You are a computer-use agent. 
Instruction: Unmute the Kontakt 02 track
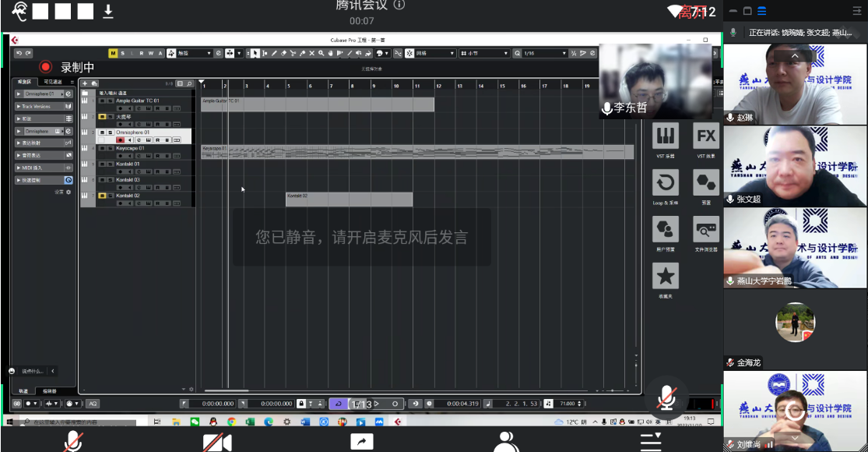(102, 196)
